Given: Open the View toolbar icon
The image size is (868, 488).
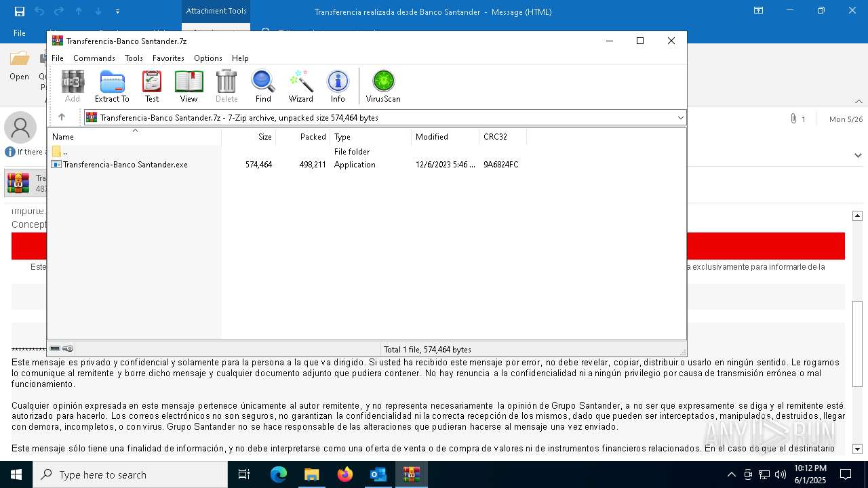Looking at the screenshot, I should [189, 86].
